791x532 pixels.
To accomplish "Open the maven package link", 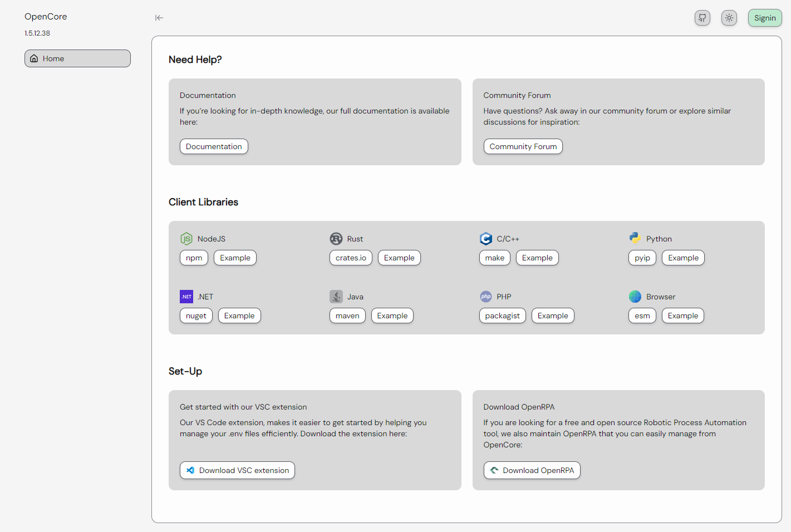I will pyautogui.click(x=347, y=316).
